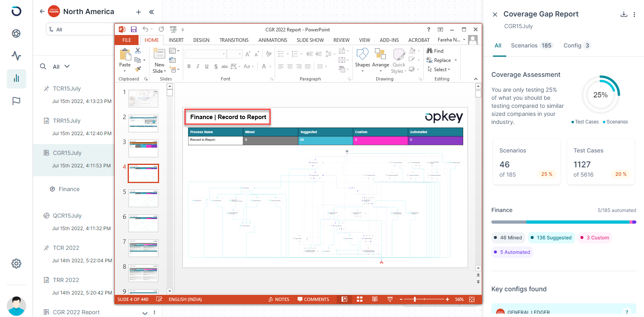Open the font name combo box
The width and height of the screenshot is (644, 317).
[205, 54]
